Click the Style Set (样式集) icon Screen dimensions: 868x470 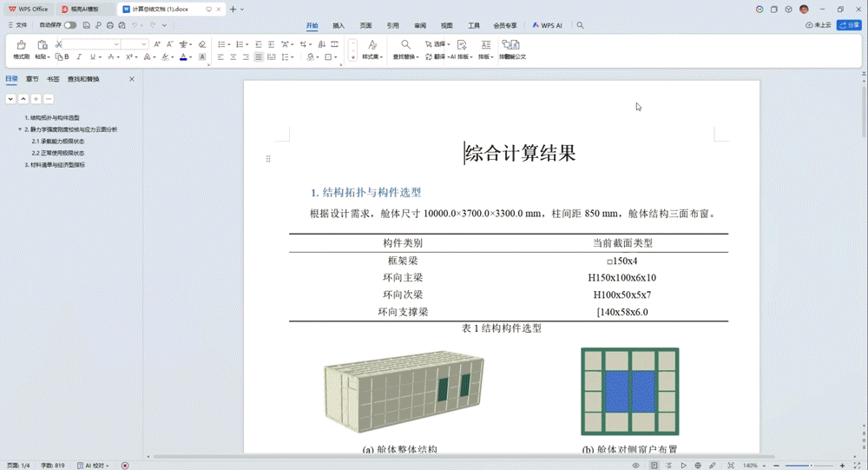[x=372, y=45]
